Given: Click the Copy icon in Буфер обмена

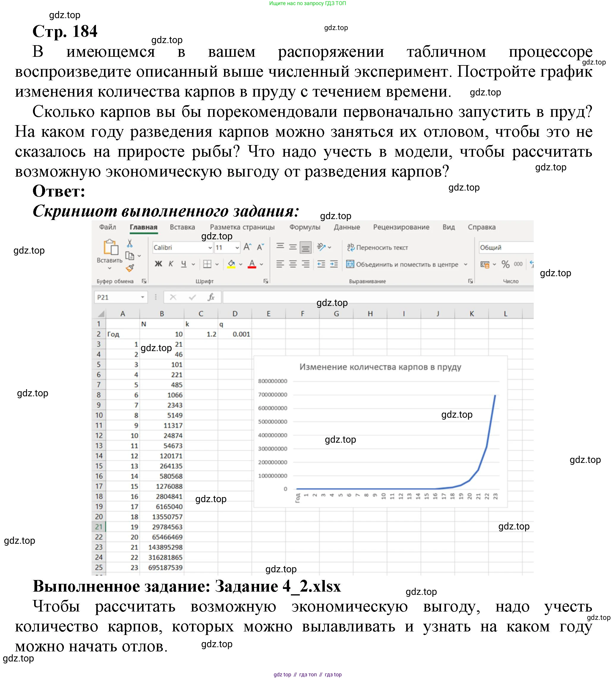Looking at the screenshot, I should [x=130, y=256].
